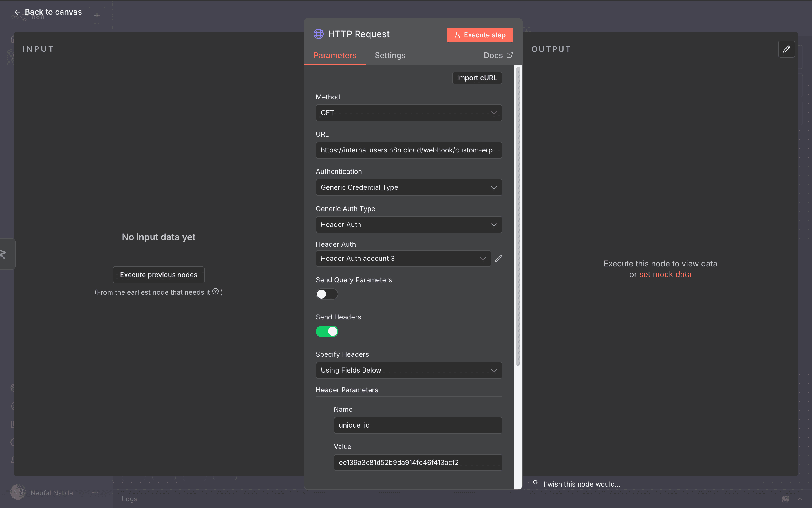The width and height of the screenshot is (812, 508).
Task: Click the Import cURL button
Action: point(477,78)
